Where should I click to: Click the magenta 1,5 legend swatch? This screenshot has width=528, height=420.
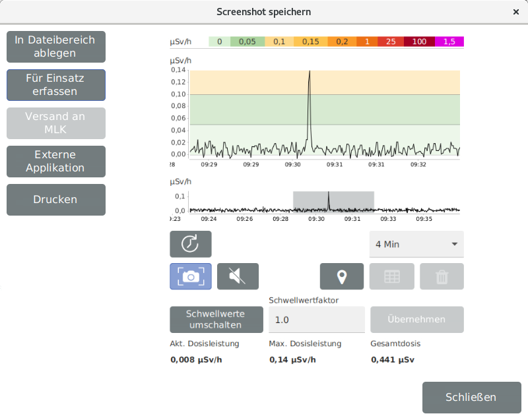(x=449, y=42)
